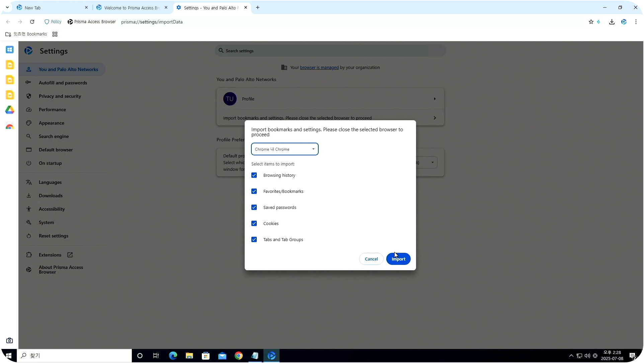Select You and Palo Alto Networks settings
Screen dimensions: 644x363
coord(62,70)
